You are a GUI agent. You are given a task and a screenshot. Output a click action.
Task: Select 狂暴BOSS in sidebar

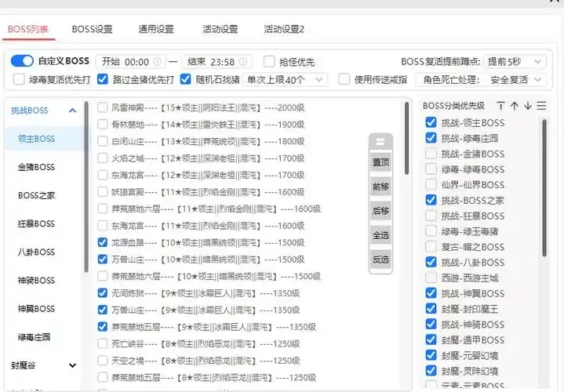[x=36, y=224]
